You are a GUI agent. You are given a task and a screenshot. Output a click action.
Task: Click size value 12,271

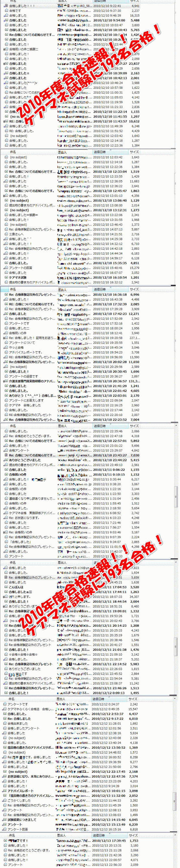click(135, 314)
